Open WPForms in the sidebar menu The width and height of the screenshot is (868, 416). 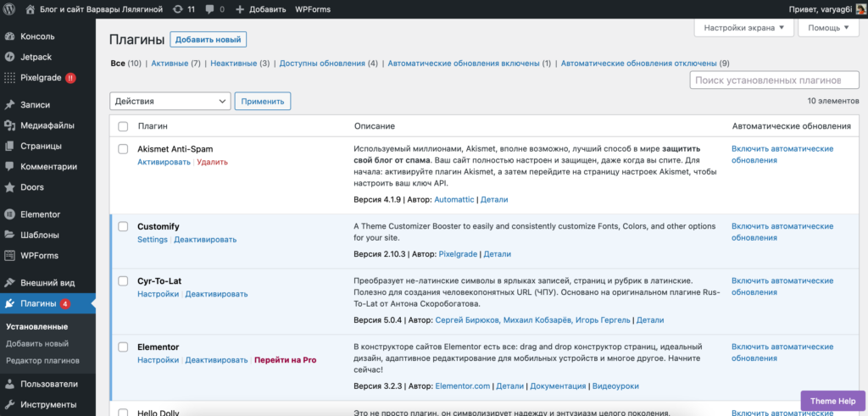click(x=39, y=255)
